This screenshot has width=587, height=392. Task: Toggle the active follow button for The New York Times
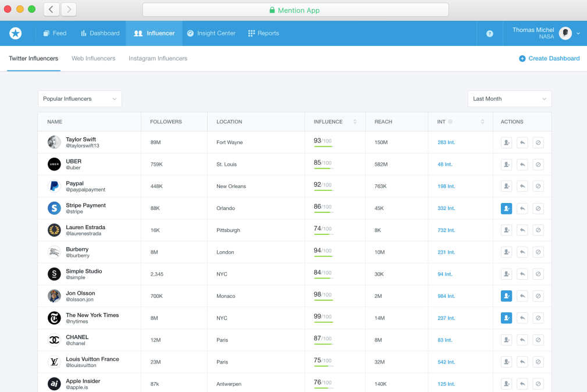pyautogui.click(x=507, y=318)
